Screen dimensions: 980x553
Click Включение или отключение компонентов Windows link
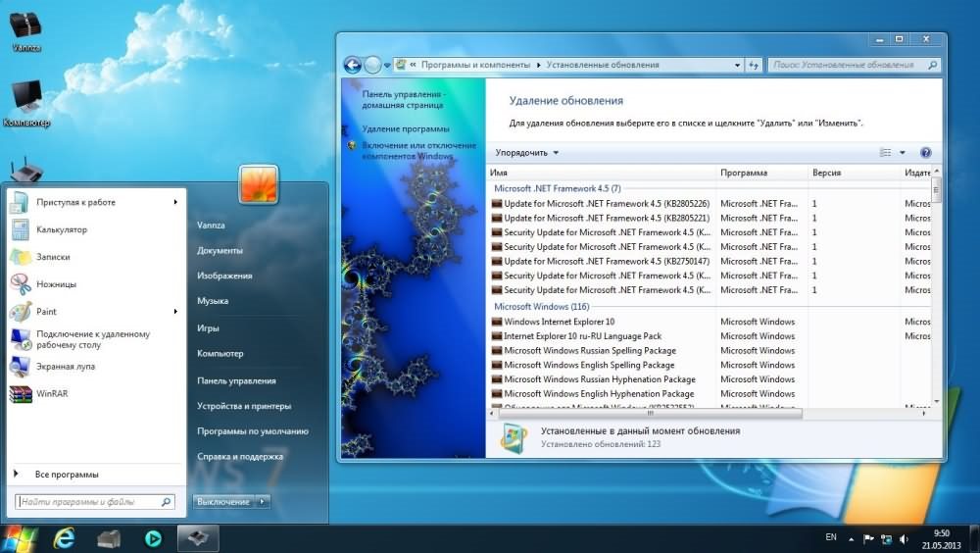point(418,150)
